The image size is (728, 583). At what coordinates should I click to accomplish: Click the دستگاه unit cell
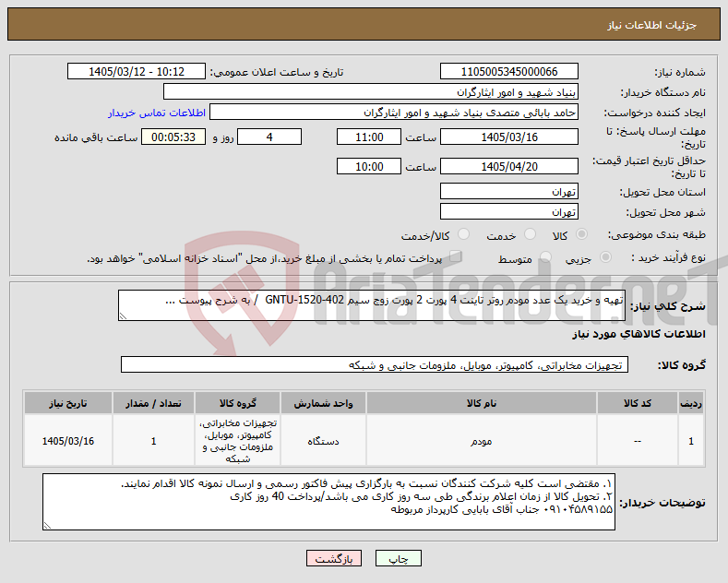pyautogui.click(x=323, y=441)
